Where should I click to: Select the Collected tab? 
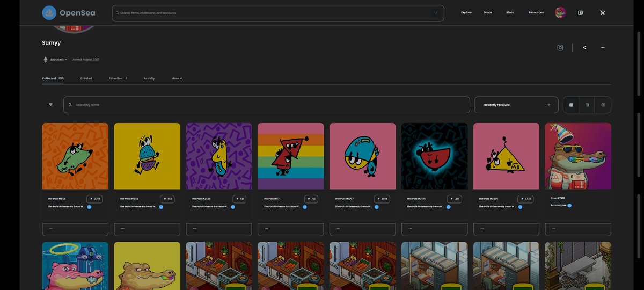click(53, 78)
